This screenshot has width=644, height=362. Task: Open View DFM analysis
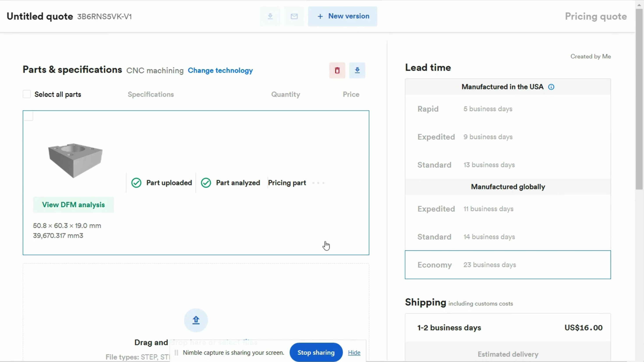pos(73,205)
